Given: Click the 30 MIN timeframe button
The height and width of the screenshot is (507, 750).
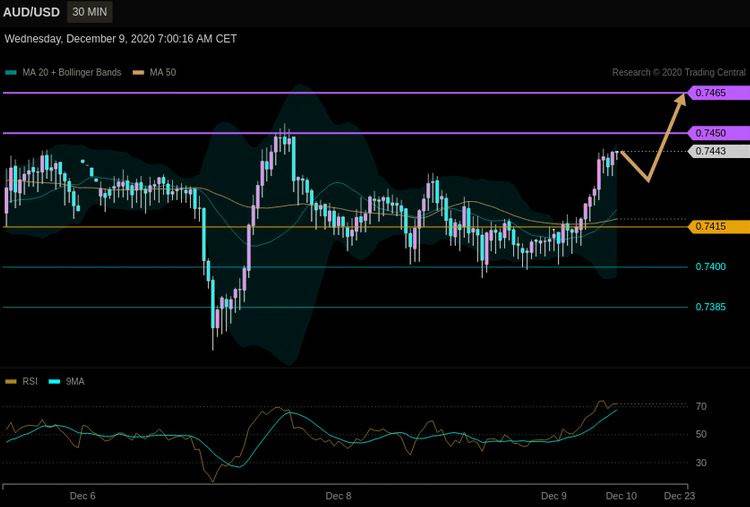Looking at the screenshot, I should pyautogui.click(x=90, y=11).
